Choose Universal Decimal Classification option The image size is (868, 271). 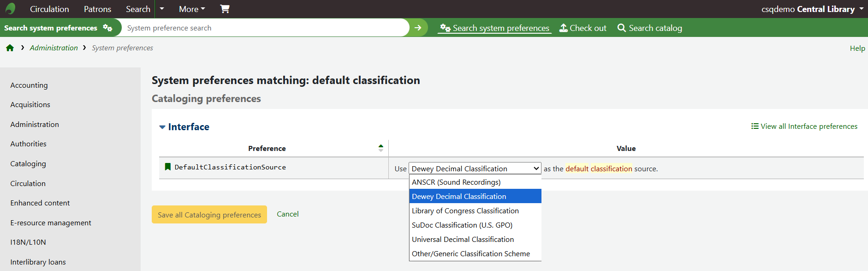[463, 239]
